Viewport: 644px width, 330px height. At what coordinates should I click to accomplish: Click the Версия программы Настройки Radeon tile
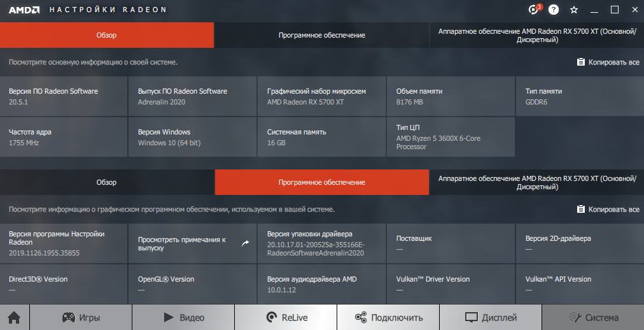point(63,243)
